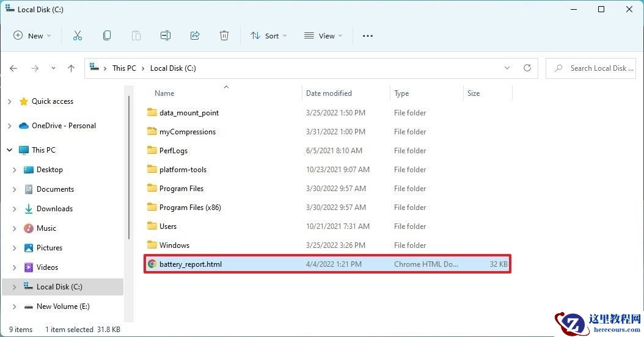Click the Cut scissors icon in toolbar
644x337 pixels.
(77, 36)
